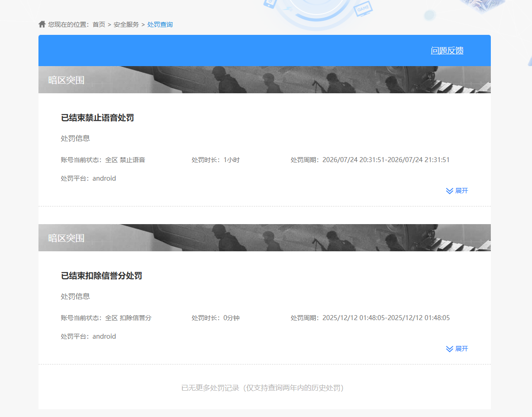Click the home icon in the breadcrumb

[x=42, y=24]
